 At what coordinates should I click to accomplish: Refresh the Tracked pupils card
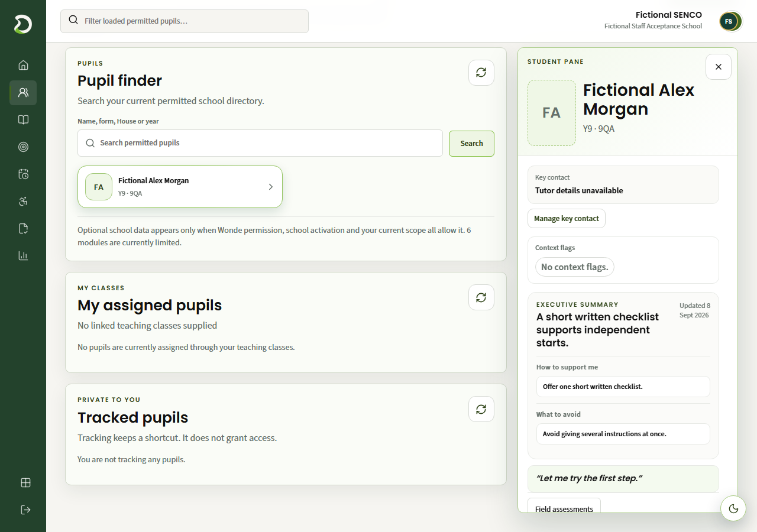tap(481, 409)
